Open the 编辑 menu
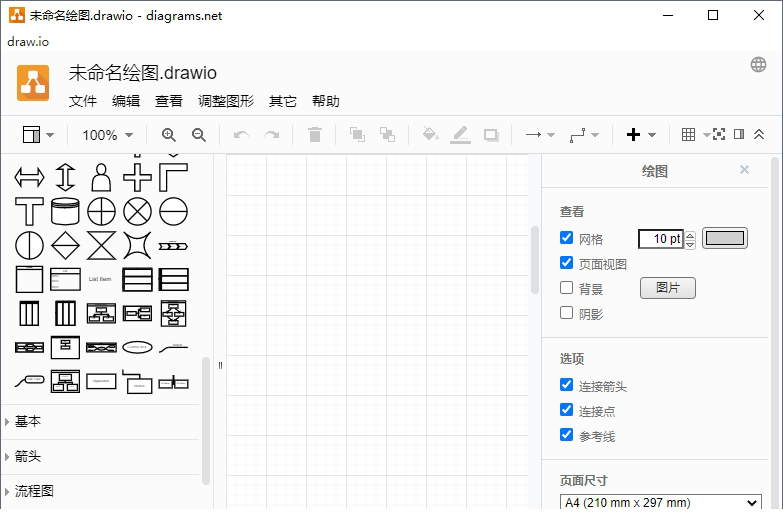 126,101
